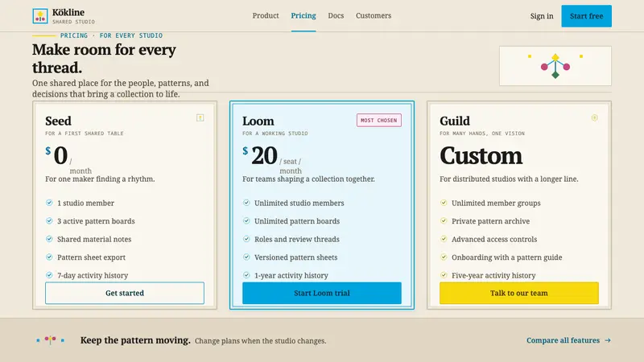Click the Sign in link
This screenshot has height=362, width=644.
(x=541, y=16)
